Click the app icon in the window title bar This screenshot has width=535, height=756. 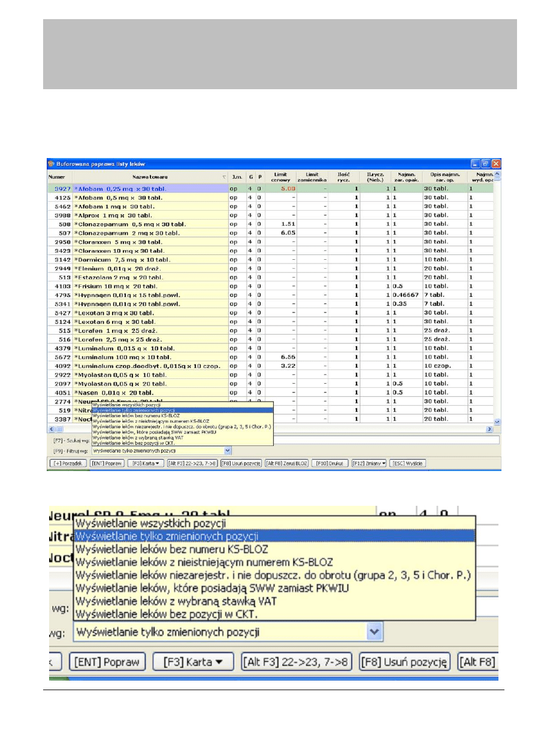tap(52, 163)
